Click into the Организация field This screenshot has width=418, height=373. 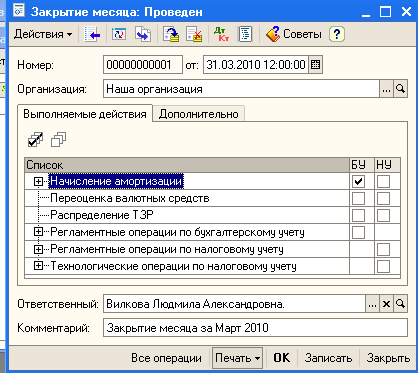click(241, 89)
